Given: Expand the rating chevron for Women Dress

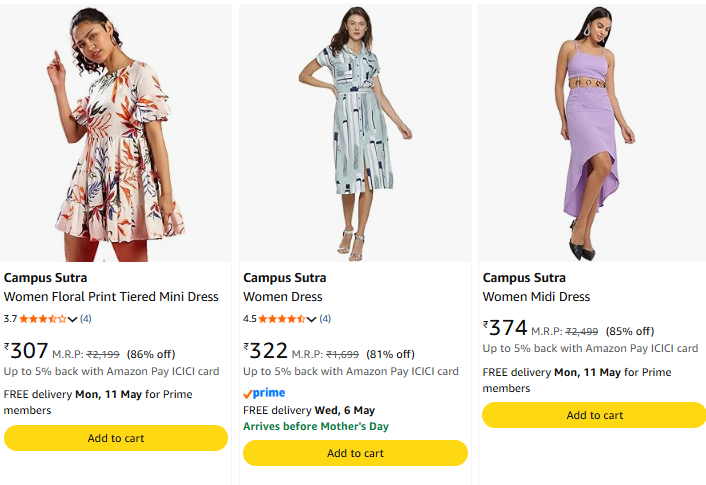Looking at the screenshot, I should tap(311, 319).
